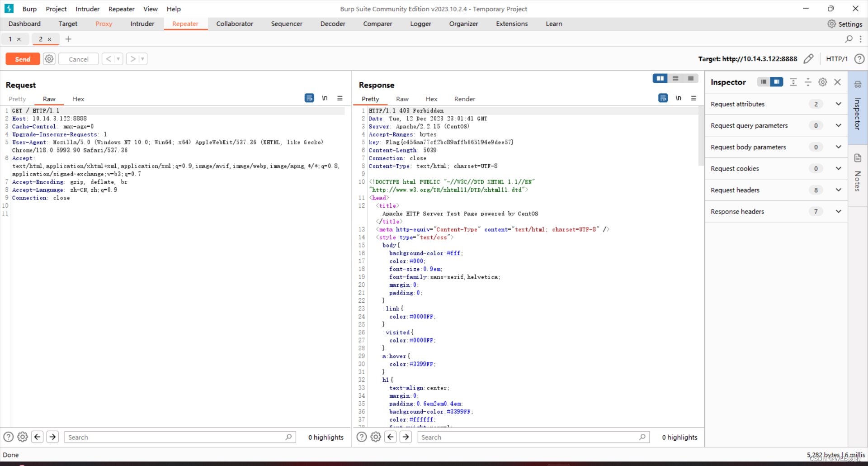Collapse all Inspector sections icon
Viewport: 868px width, 466px height.
[808, 82]
